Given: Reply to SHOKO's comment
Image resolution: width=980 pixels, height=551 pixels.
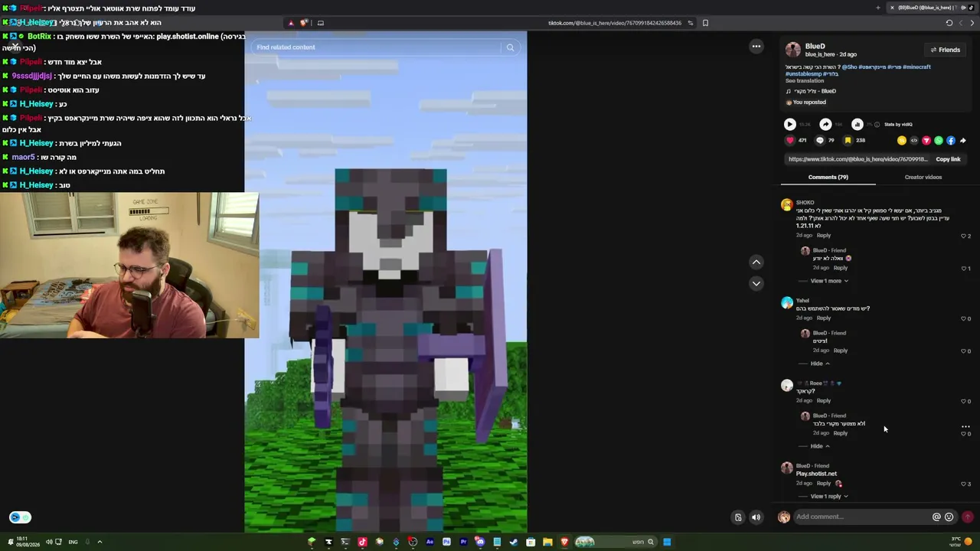Looking at the screenshot, I should pos(824,236).
